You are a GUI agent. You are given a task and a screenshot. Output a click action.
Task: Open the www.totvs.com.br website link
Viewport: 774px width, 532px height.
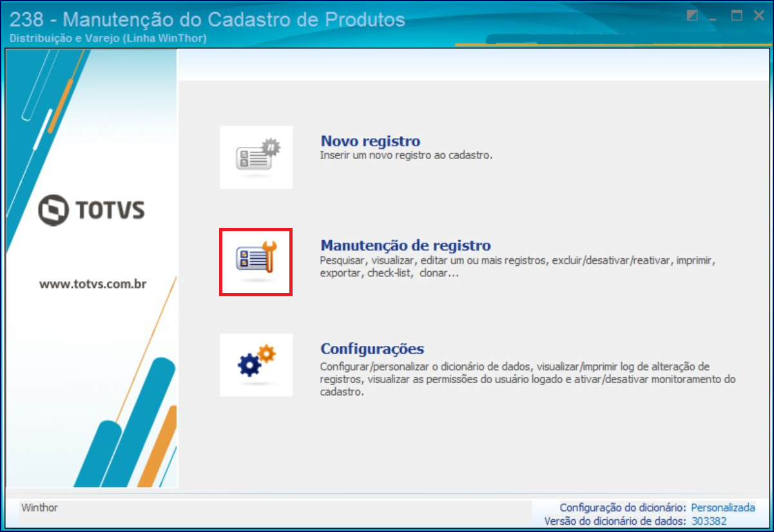click(x=93, y=283)
